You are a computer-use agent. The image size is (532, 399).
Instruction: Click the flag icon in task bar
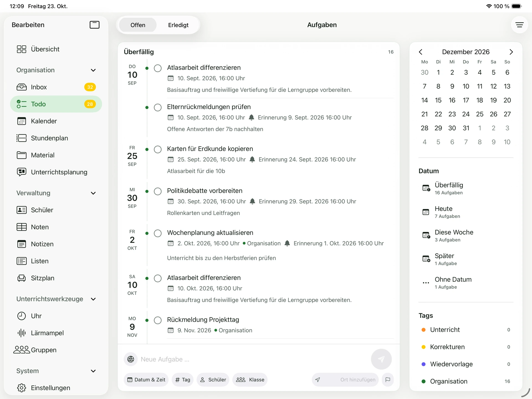(388, 380)
